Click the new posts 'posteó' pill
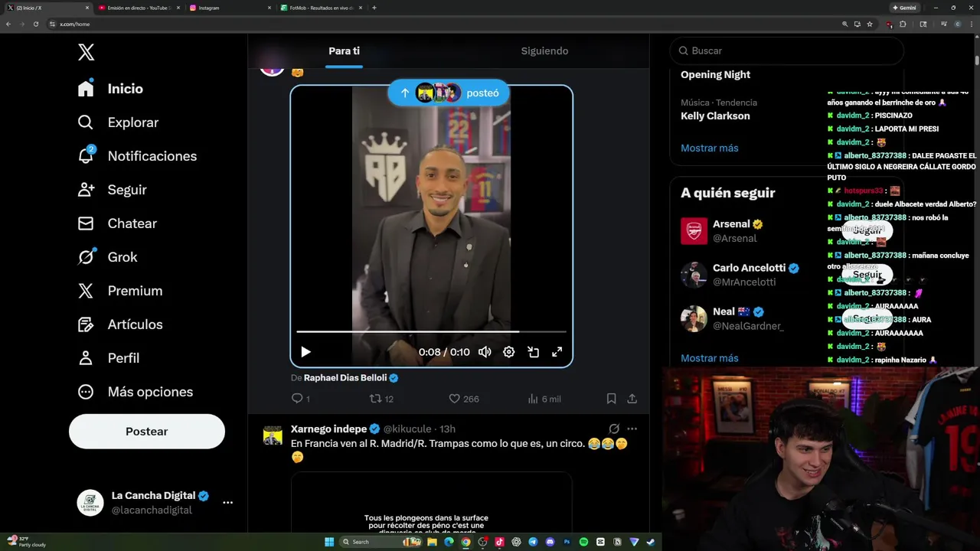This screenshot has width=980, height=551. pyautogui.click(x=449, y=93)
